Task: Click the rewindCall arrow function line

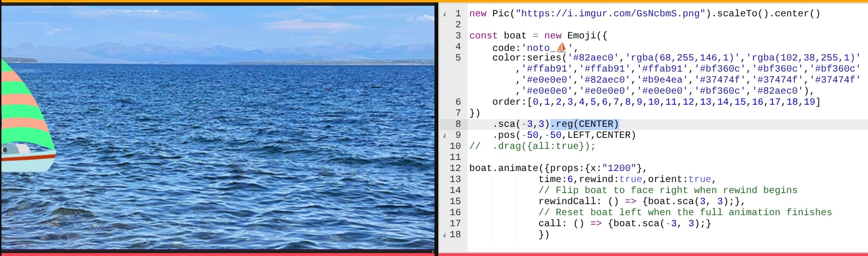Action: (642, 201)
